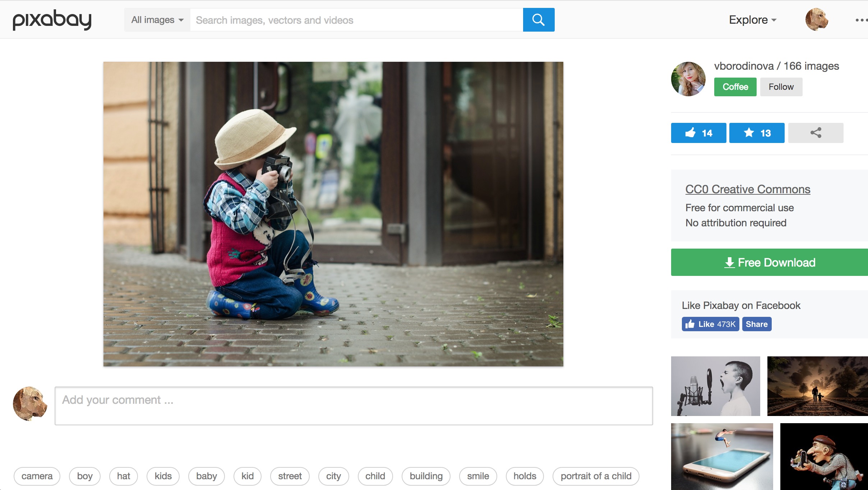Screen dimensions: 868x490
Task: Go to Pixabay home via logo
Action: point(52,20)
